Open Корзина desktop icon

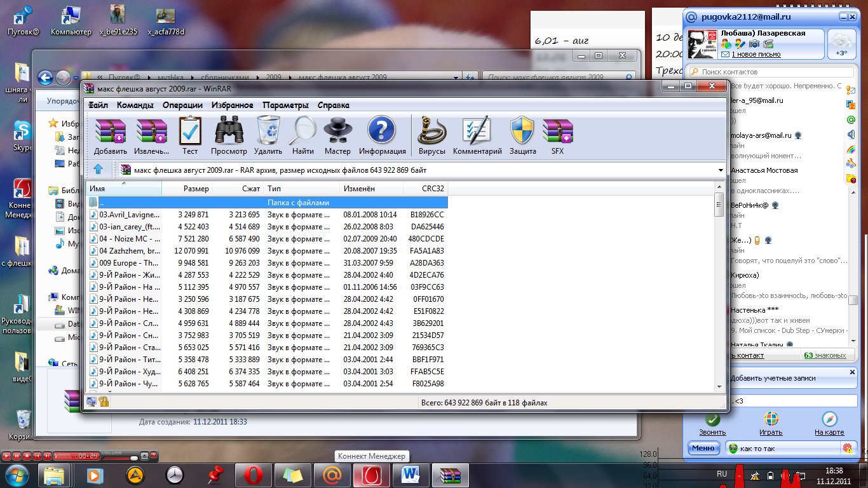coord(22,426)
